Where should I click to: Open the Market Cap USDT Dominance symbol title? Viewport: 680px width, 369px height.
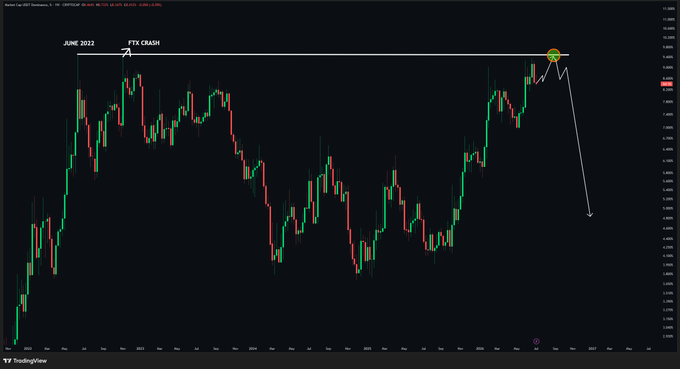coord(27,5)
